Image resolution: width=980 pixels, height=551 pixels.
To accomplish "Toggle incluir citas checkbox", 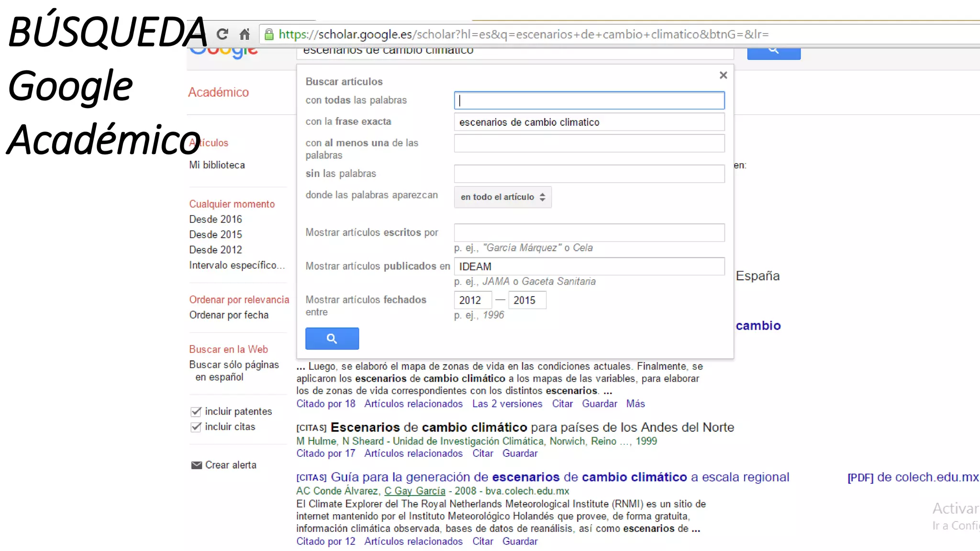I will (x=196, y=427).
